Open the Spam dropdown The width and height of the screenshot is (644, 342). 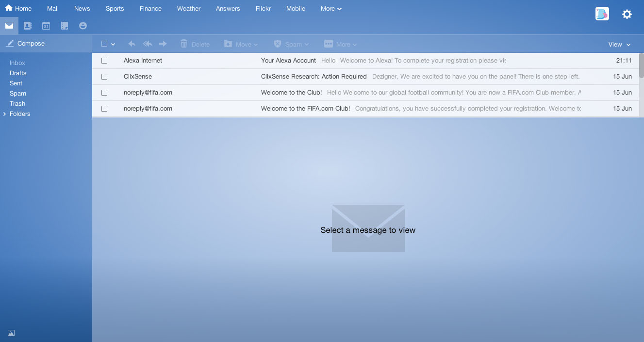[x=291, y=44]
